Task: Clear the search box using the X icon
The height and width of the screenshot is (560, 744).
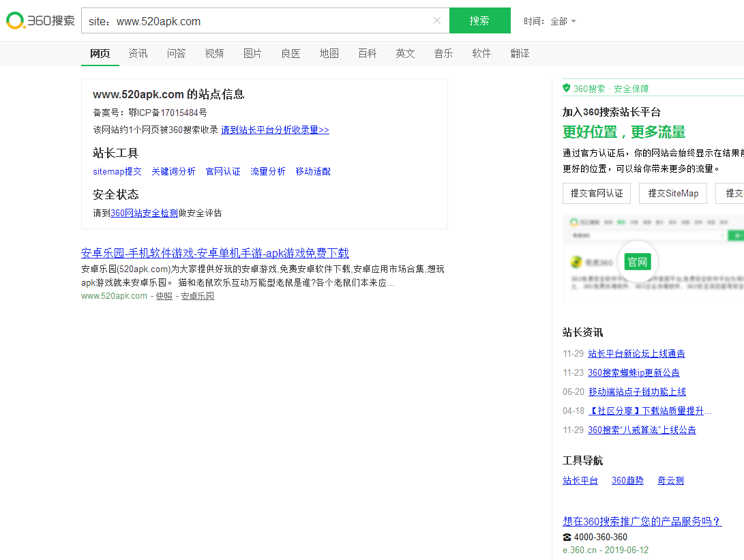Action: (436, 20)
